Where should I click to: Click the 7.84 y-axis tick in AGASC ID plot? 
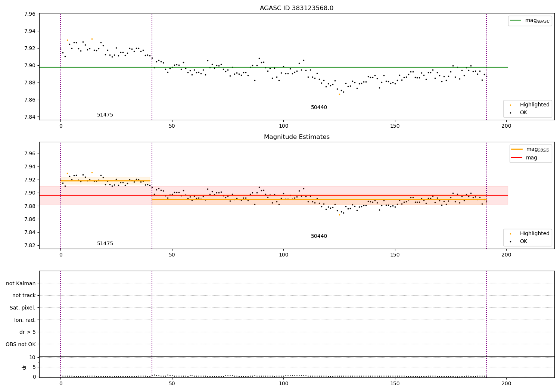coord(30,117)
